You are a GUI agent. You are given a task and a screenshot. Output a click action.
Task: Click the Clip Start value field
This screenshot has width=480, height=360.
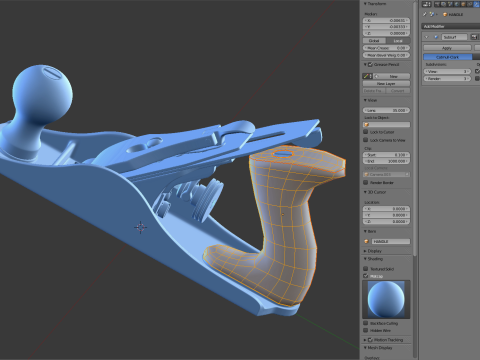(x=386, y=155)
